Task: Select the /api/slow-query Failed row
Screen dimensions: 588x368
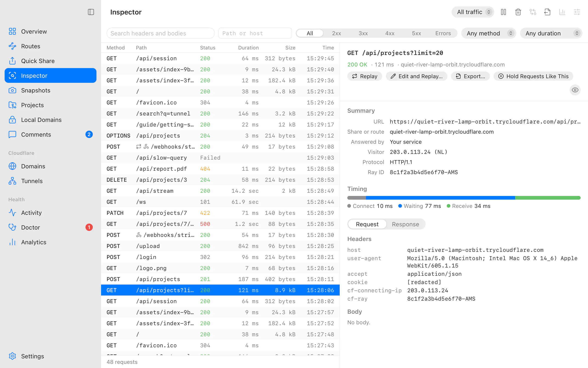Action: click(220, 158)
